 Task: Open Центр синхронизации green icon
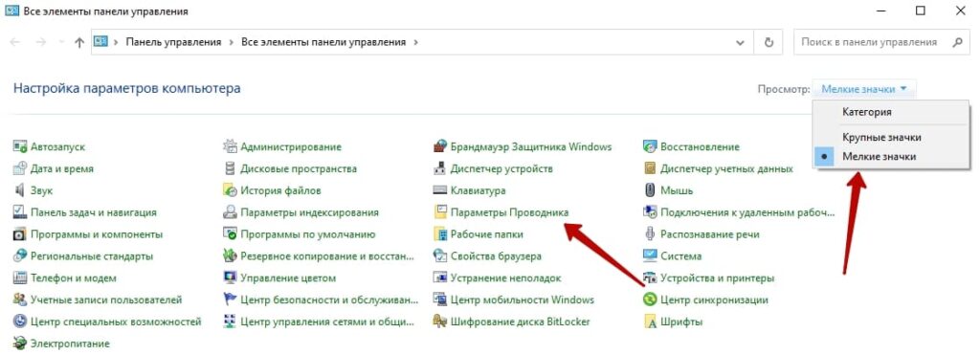650,300
